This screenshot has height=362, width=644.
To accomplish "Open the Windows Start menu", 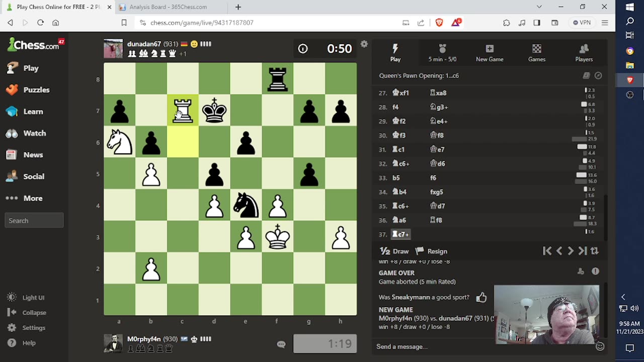I will click(x=630, y=7).
